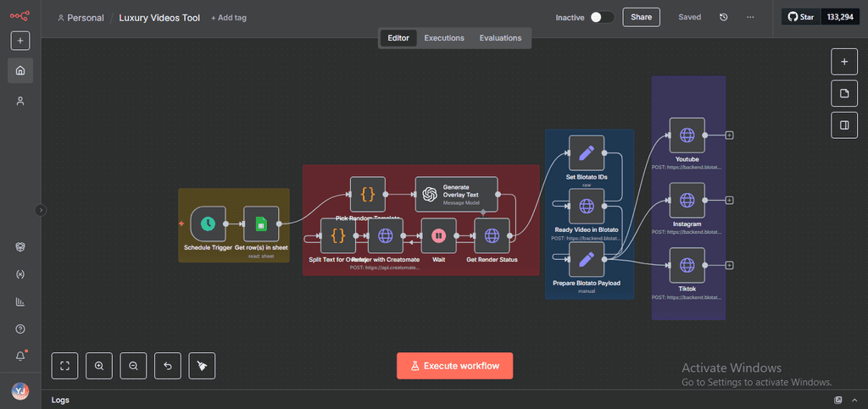The height and width of the screenshot is (409, 868).
Task: Open the three-dot workflow options menu
Action: (750, 17)
